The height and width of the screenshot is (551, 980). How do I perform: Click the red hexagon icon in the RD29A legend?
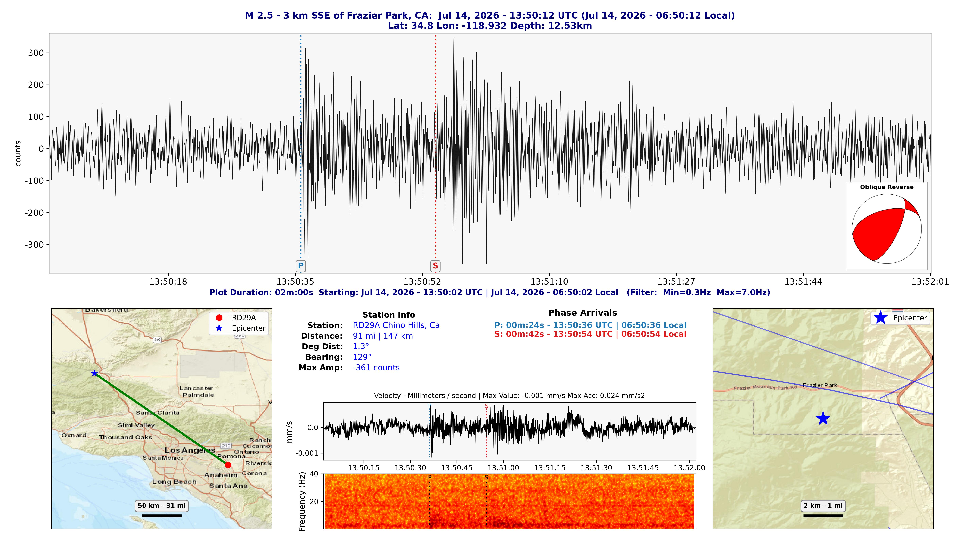[x=219, y=318]
